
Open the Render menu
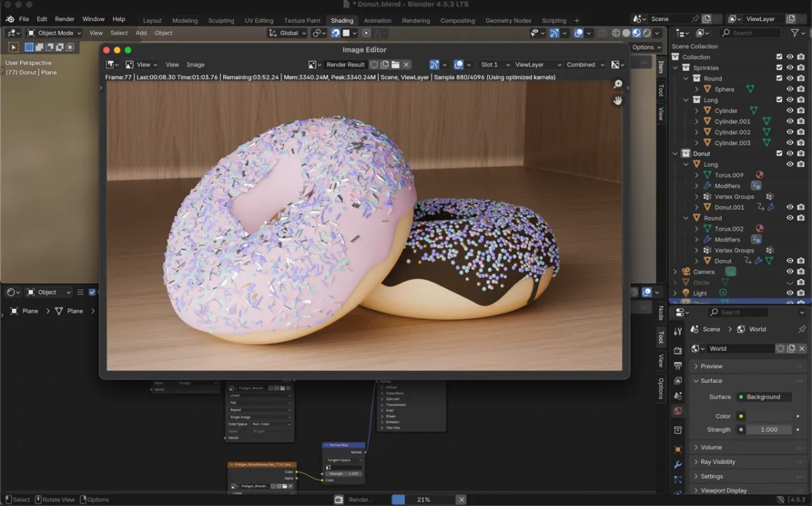pyautogui.click(x=64, y=19)
